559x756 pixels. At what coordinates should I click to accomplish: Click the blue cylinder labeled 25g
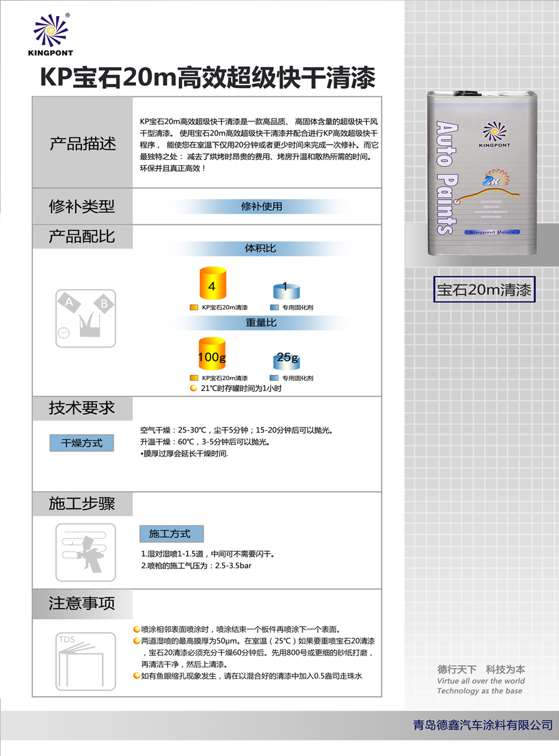point(286,362)
